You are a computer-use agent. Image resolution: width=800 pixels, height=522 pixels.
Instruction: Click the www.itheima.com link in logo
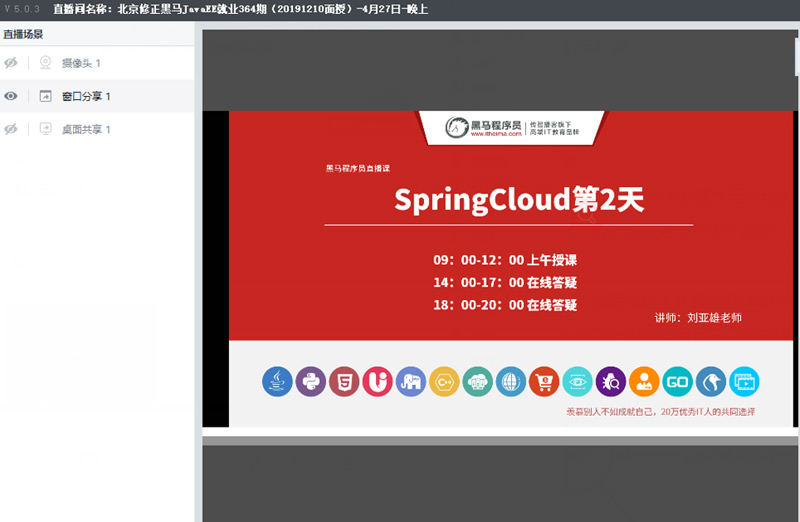(x=496, y=134)
